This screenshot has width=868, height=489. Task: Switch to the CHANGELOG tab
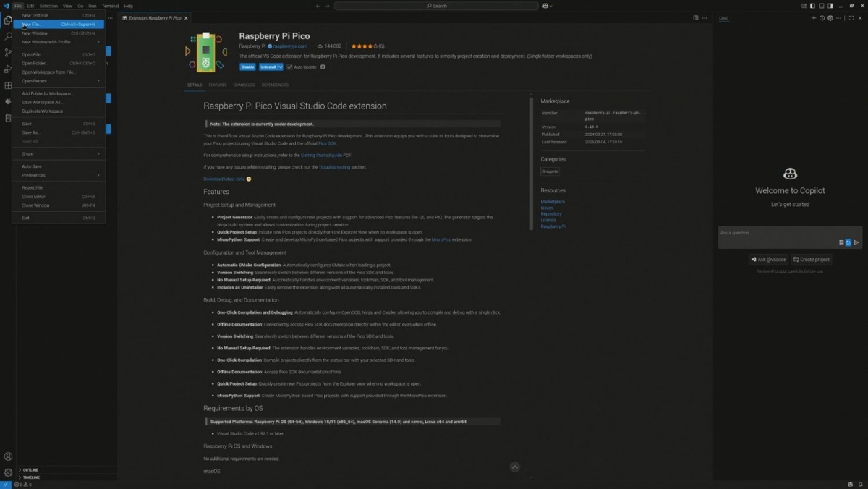pos(244,85)
